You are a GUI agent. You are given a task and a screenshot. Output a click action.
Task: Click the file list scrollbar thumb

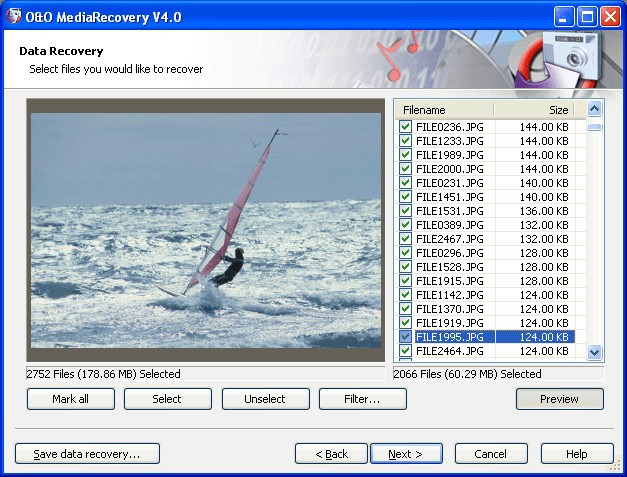click(594, 127)
